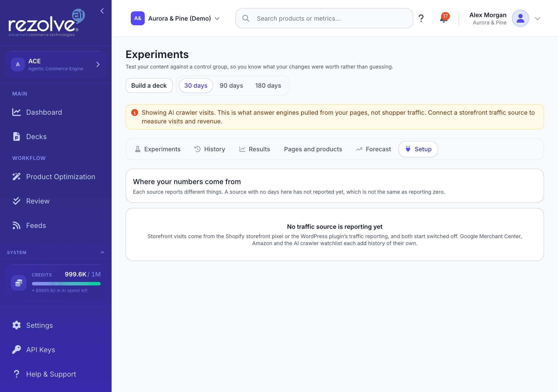
Task: Click the credits usage progress bar
Action: [x=66, y=284]
